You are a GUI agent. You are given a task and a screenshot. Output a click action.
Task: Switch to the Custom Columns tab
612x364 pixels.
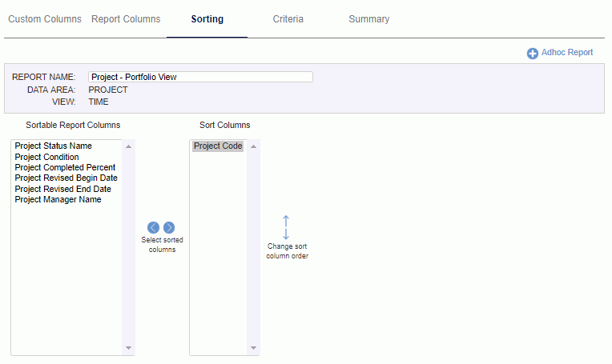45,19
